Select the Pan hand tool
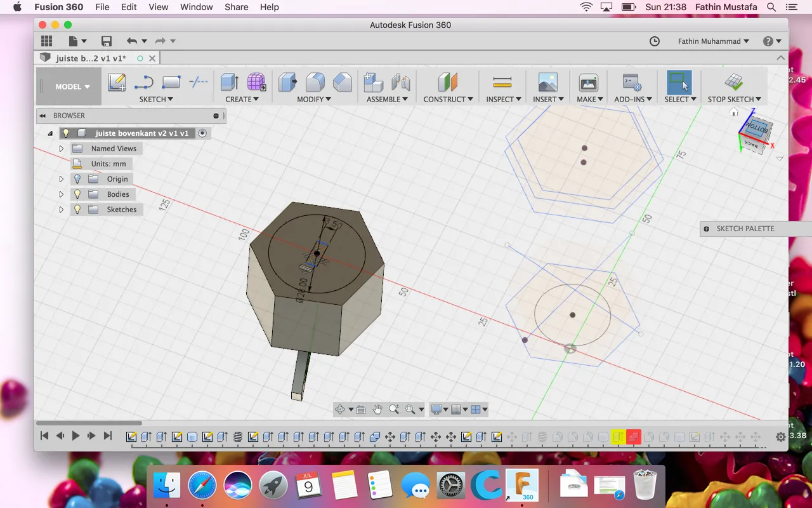 [377, 410]
